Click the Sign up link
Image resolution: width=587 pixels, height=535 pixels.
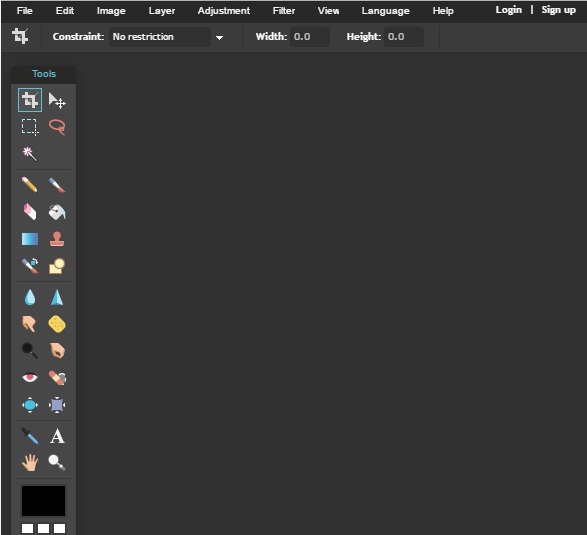pyautogui.click(x=558, y=10)
